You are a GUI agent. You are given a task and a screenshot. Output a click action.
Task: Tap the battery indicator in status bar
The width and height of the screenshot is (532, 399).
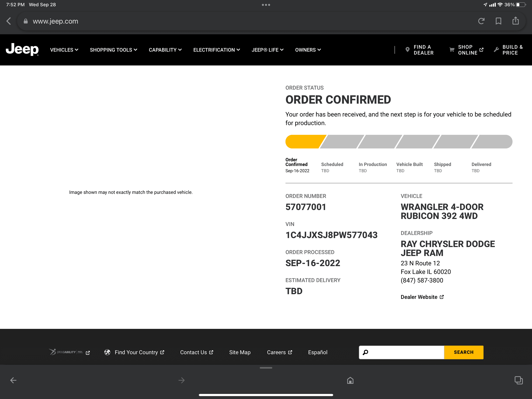tap(521, 5)
